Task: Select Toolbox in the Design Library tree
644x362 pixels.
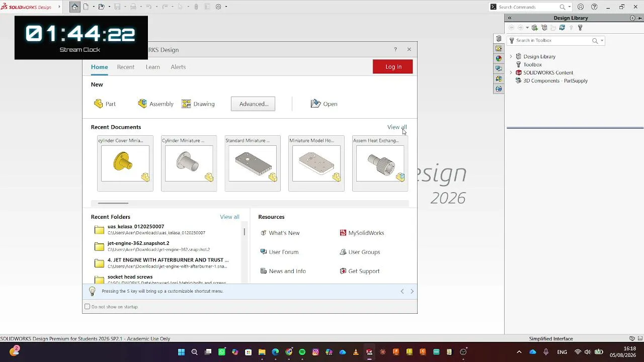Action: [532, 64]
